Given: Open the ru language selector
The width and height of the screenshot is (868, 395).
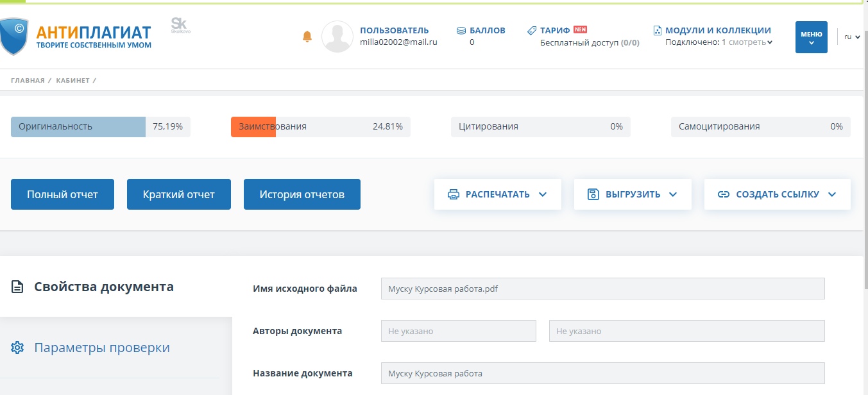Looking at the screenshot, I should [852, 37].
